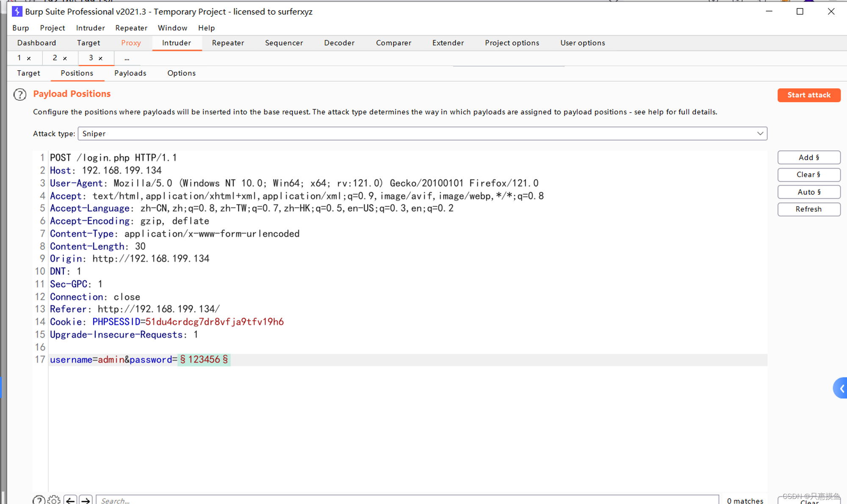Open search settings gear icon at bottom
The width and height of the screenshot is (847, 504).
click(x=54, y=500)
